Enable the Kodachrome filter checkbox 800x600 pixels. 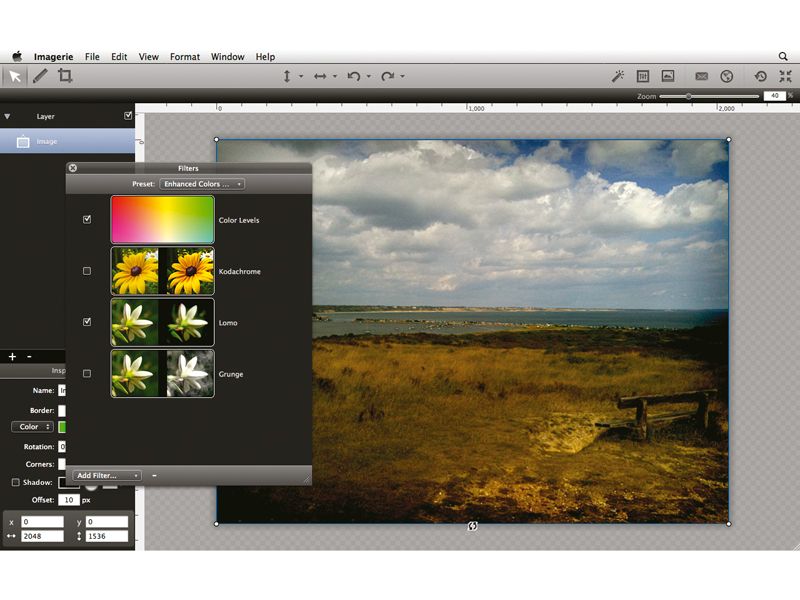pyautogui.click(x=86, y=270)
